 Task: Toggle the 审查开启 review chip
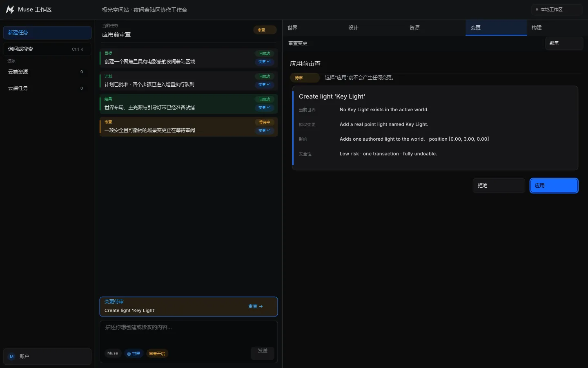[x=157, y=354]
